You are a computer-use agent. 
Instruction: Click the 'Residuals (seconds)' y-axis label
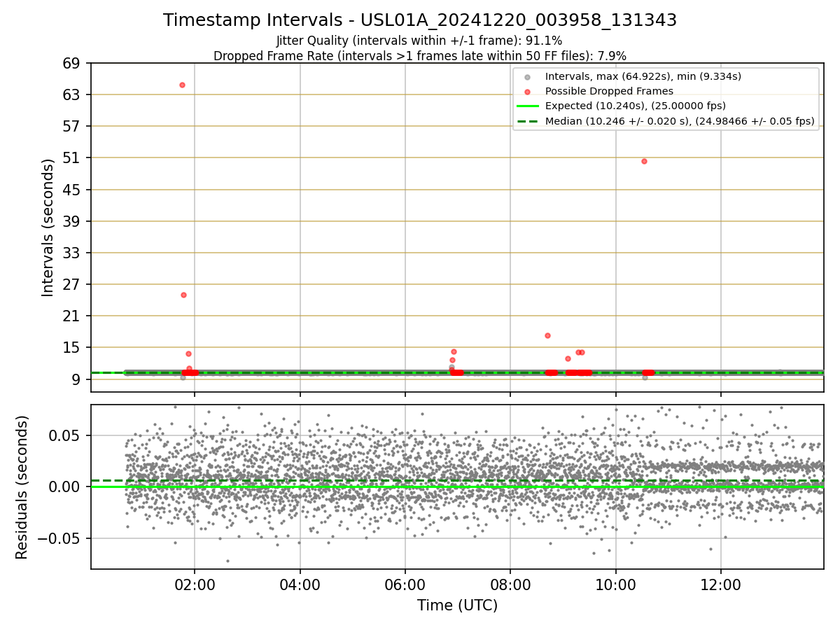22,487
